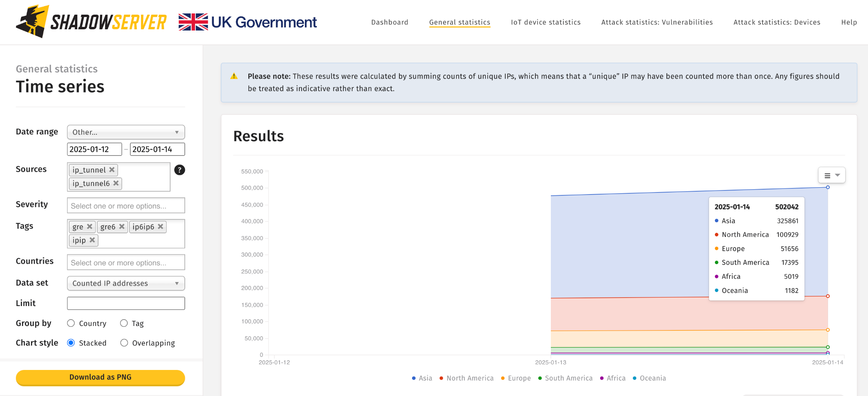Image resolution: width=868 pixels, height=396 pixels.
Task: Open the Sources help question mark
Action: pos(180,170)
